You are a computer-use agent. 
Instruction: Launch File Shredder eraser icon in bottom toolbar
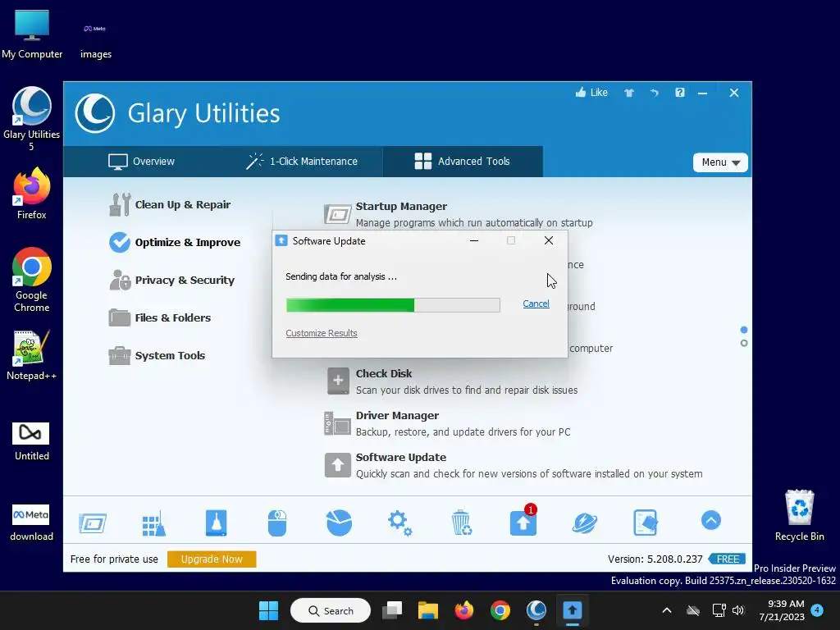[x=646, y=523]
